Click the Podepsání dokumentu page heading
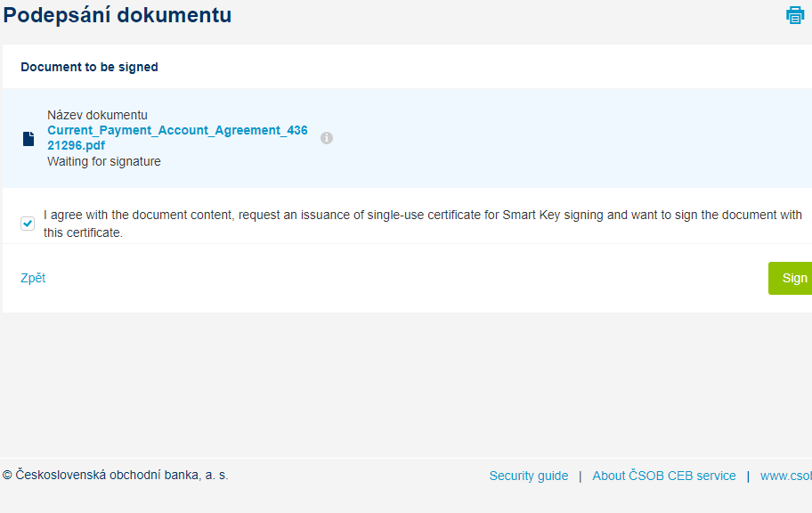 118,15
